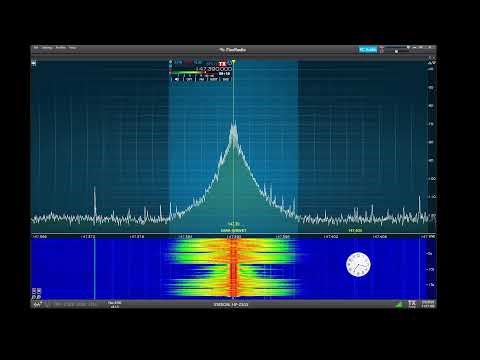The height and width of the screenshot is (360, 480).
Task: Open the DSP panel on slice flag
Action: click(189, 79)
